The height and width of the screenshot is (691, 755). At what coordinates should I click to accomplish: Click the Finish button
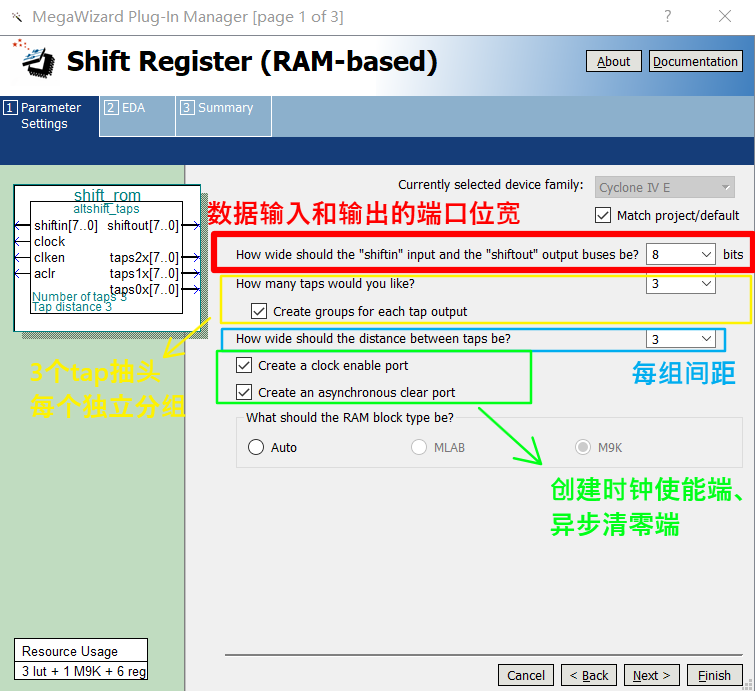pyautogui.click(x=715, y=675)
